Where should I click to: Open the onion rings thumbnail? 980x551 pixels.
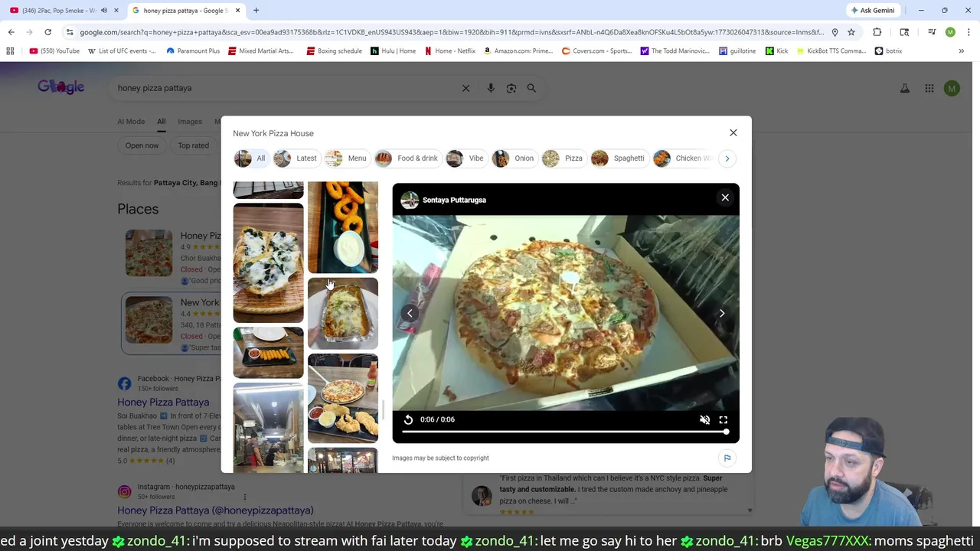pyautogui.click(x=342, y=227)
